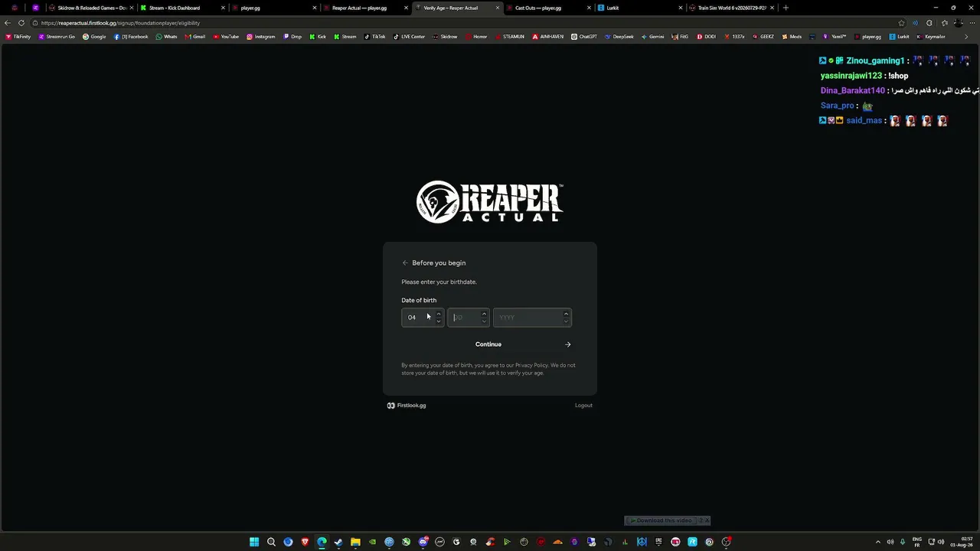Open the Gmail bookmark
The width and height of the screenshot is (980, 551).
point(195,37)
